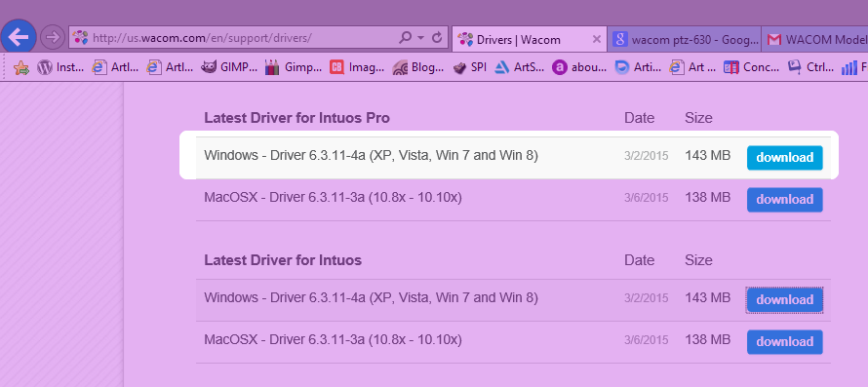This screenshot has height=387, width=868.
Task: Open the SPI bookmark
Action: coord(469,67)
